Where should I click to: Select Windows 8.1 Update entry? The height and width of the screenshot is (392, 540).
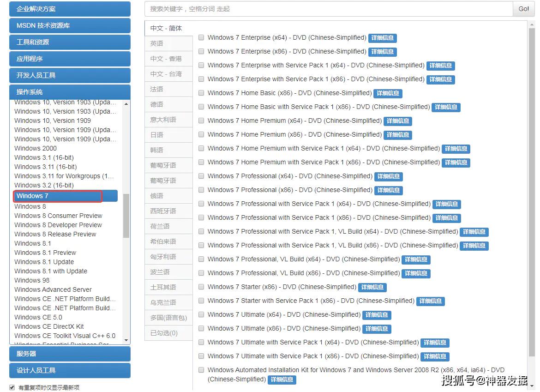pos(44,262)
